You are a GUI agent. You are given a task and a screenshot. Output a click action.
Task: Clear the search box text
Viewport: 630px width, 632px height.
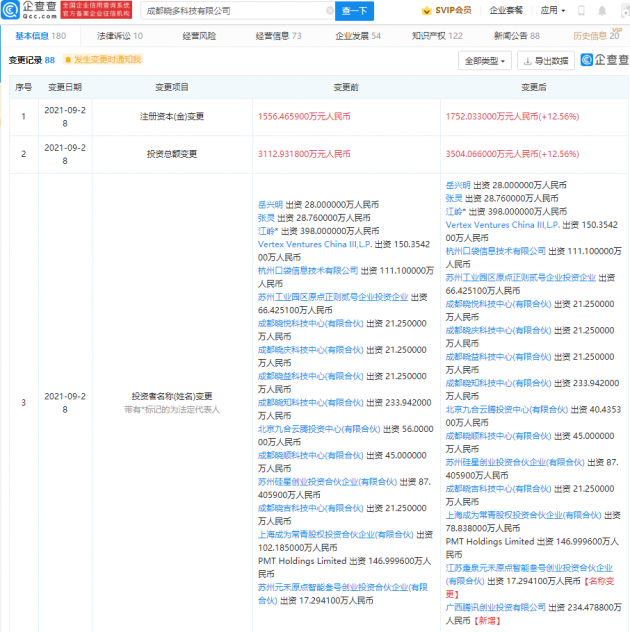pyautogui.click(x=330, y=10)
